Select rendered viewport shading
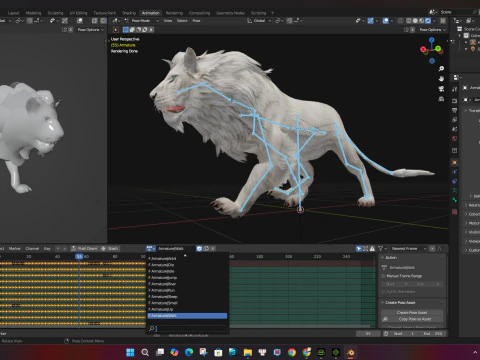This screenshot has width=480, height=360. 428,21
